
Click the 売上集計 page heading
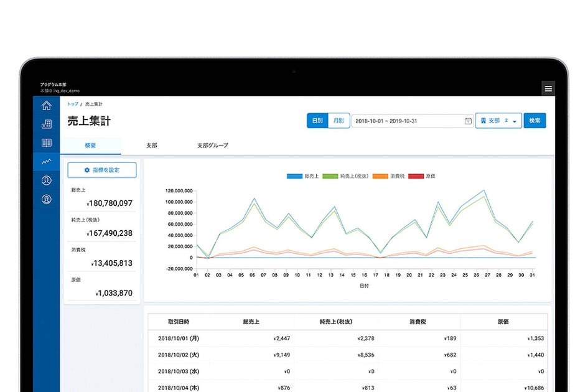click(89, 121)
